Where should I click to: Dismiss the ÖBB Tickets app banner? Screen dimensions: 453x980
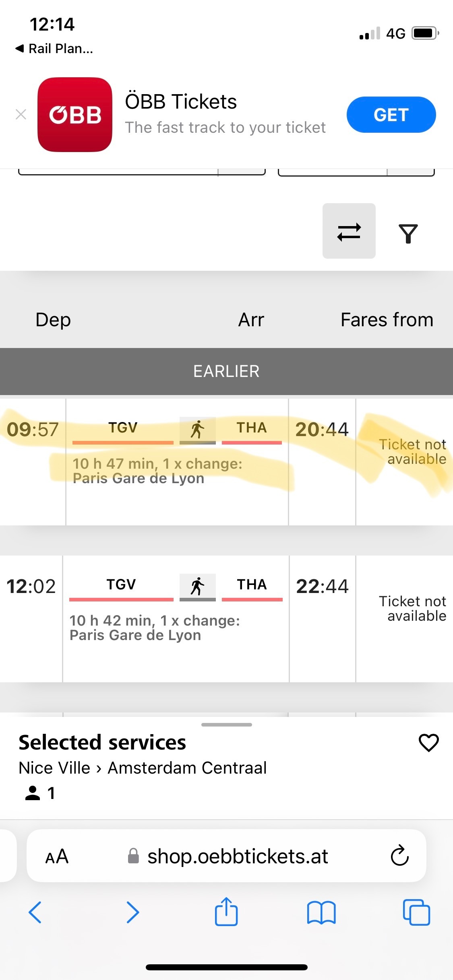[x=21, y=115]
